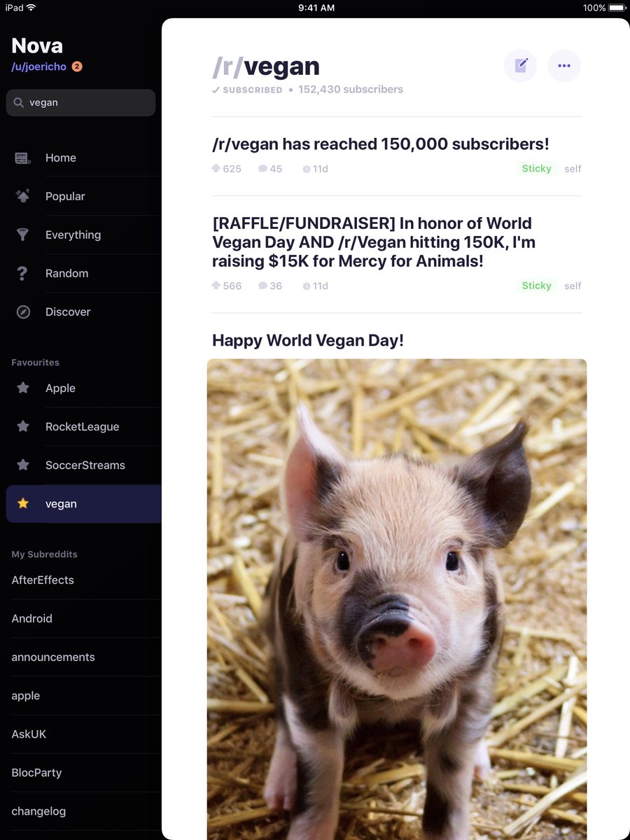The width and height of the screenshot is (630, 840).
Task: Toggle the SUBSCRIBED status for /r/vegan
Action: [x=247, y=90]
